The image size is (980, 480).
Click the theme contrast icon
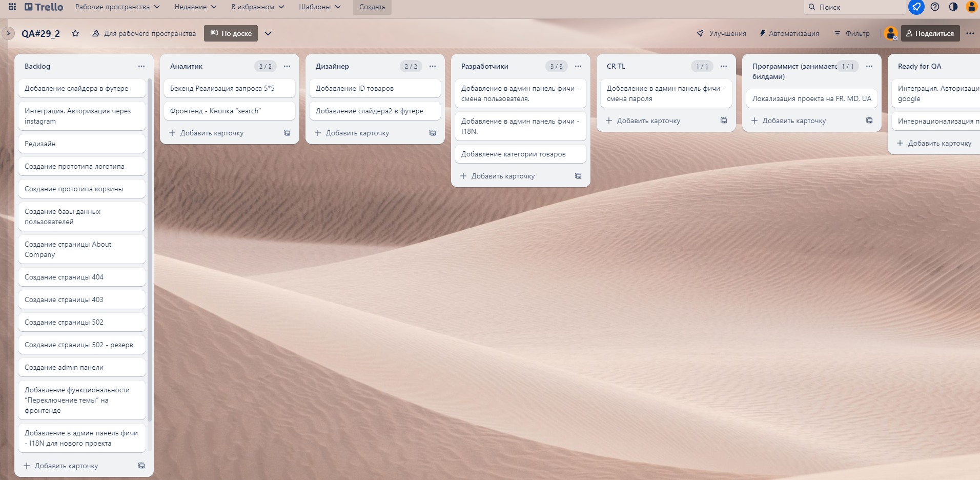click(953, 7)
